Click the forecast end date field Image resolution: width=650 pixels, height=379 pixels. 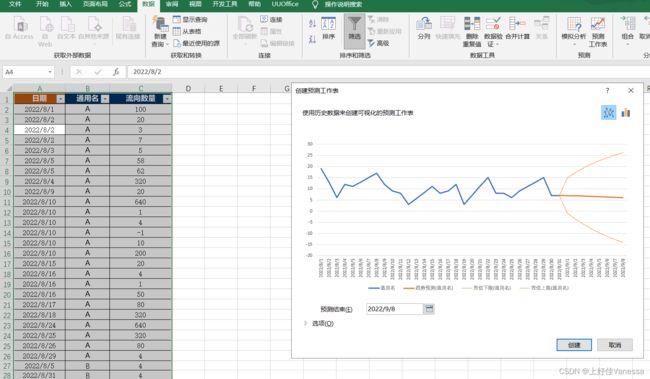394,309
